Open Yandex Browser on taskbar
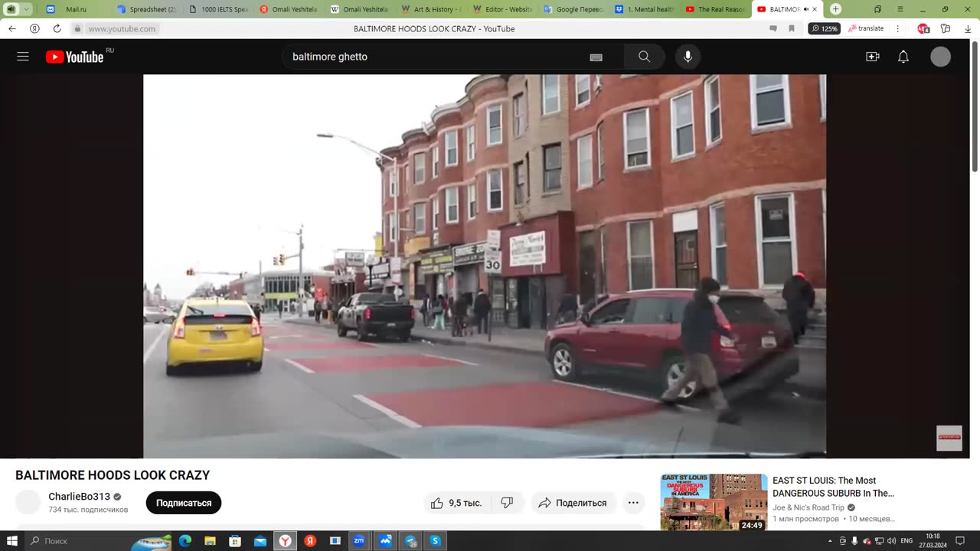The width and height of the screenshot is (980, 551). 285,541
